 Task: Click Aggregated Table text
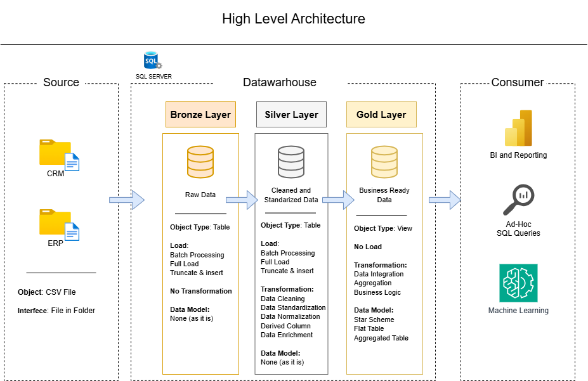click(x=381, y=338)
